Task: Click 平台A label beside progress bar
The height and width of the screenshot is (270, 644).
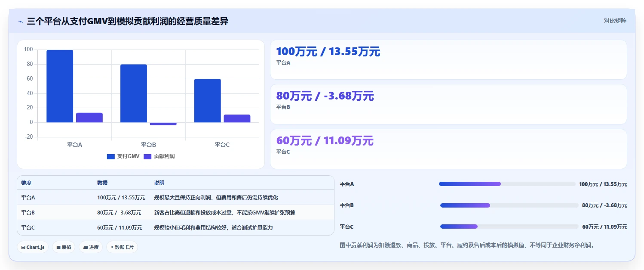Action: click(347, 184)
